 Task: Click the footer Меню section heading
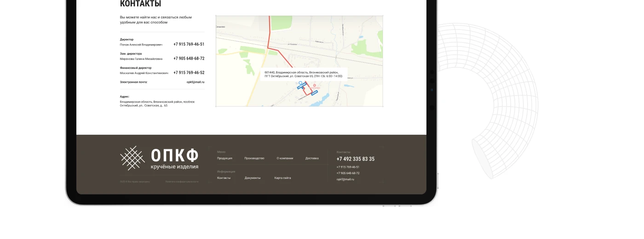221,152
